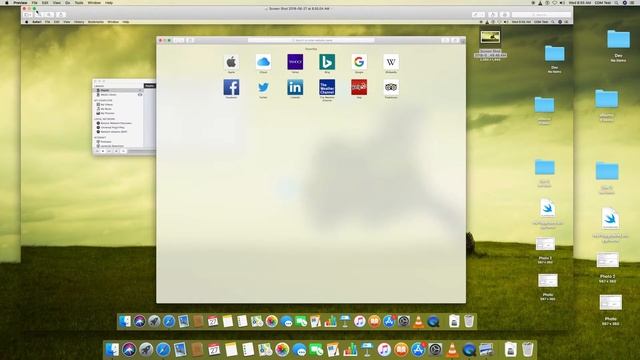Click play button in VLC window controls
640x360 pixels.
click(x=103, y=151)
